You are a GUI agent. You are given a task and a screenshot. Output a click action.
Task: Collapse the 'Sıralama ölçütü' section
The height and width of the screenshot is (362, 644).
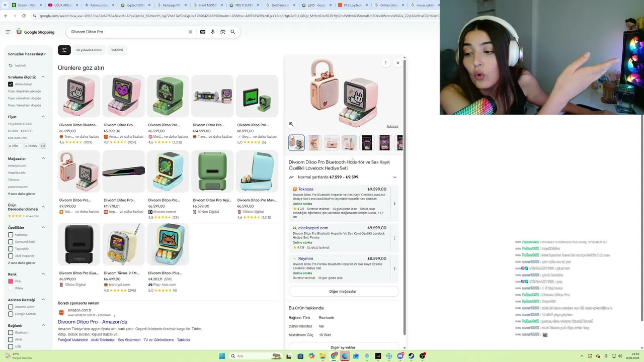43,77
